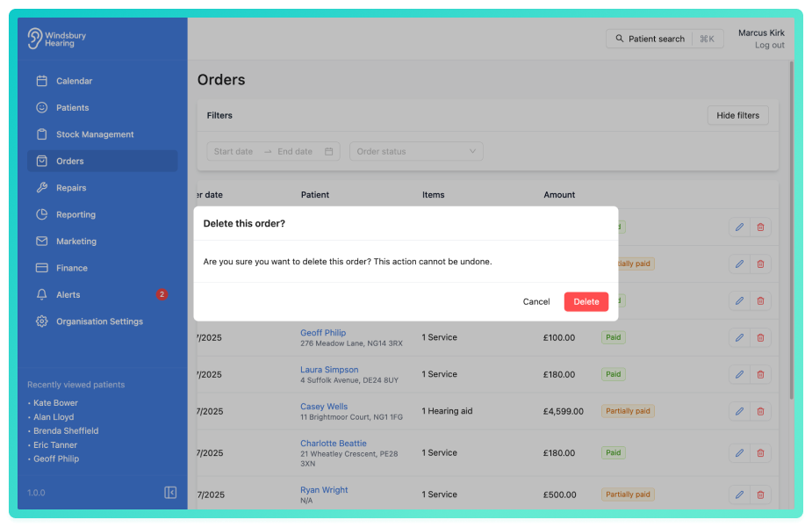812x527 pixels.
Task: Click the Windsbury Hearing logo
Action: click(x=57, y=39)
